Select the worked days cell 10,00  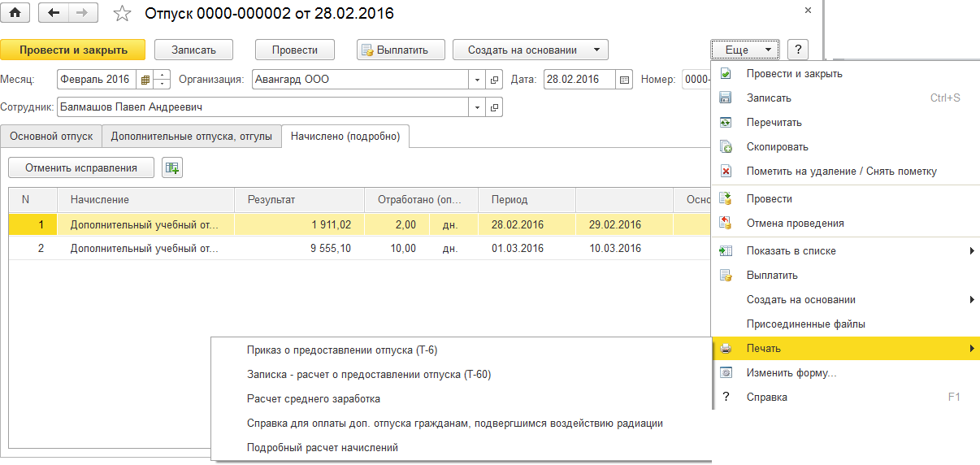(397, 248)
